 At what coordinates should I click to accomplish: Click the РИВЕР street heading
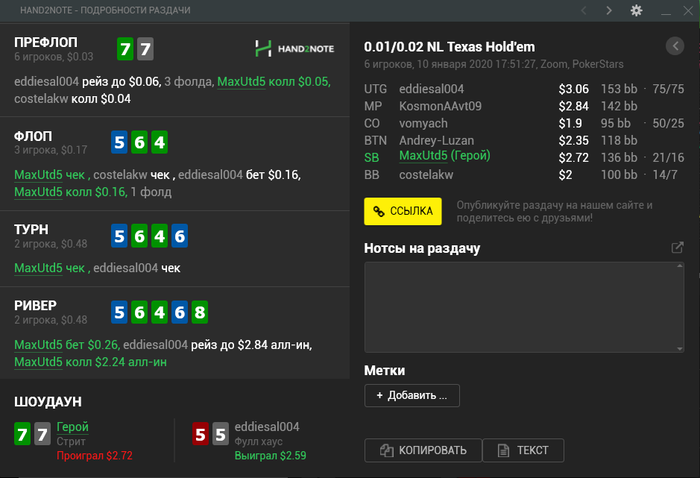coord(35,306)
